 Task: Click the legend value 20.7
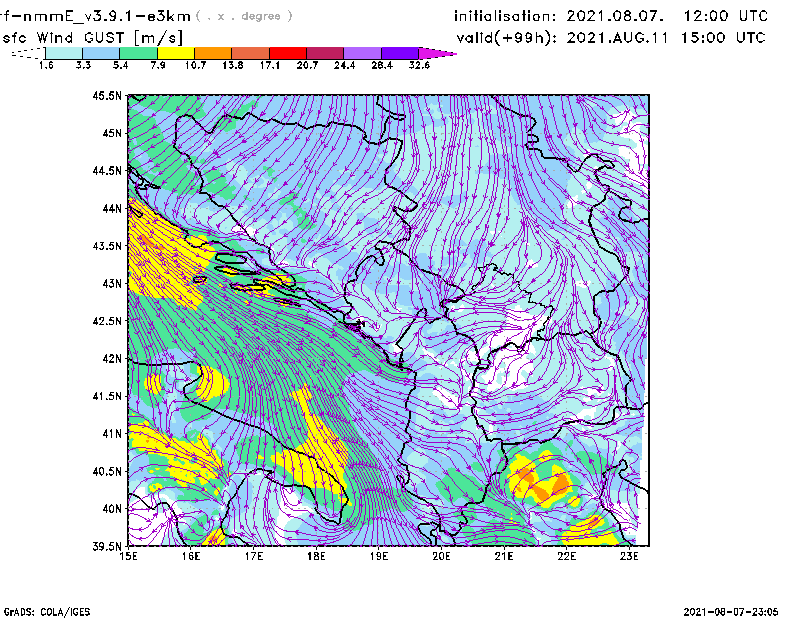pos(307,65)
